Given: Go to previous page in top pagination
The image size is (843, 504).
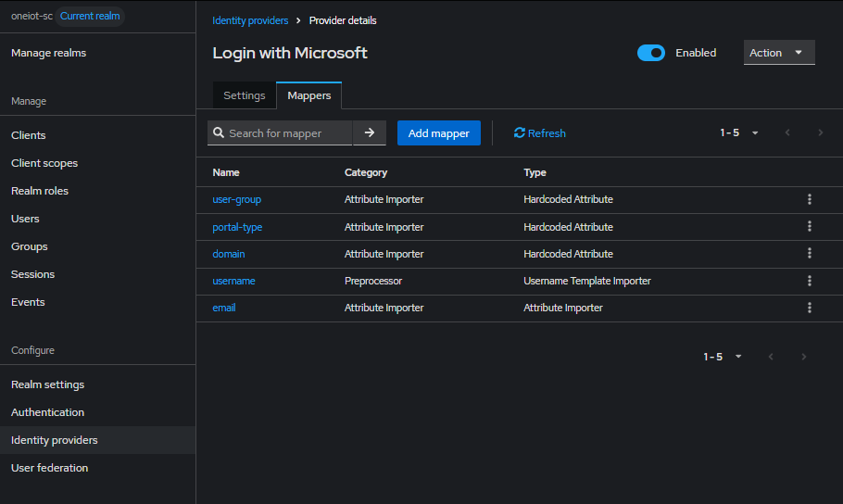Looking at the screenshot, I should click(x=787, y=132).
